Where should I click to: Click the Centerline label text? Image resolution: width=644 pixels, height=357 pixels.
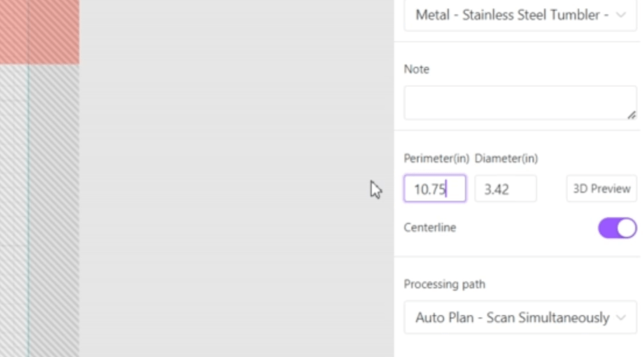(430, 228)
